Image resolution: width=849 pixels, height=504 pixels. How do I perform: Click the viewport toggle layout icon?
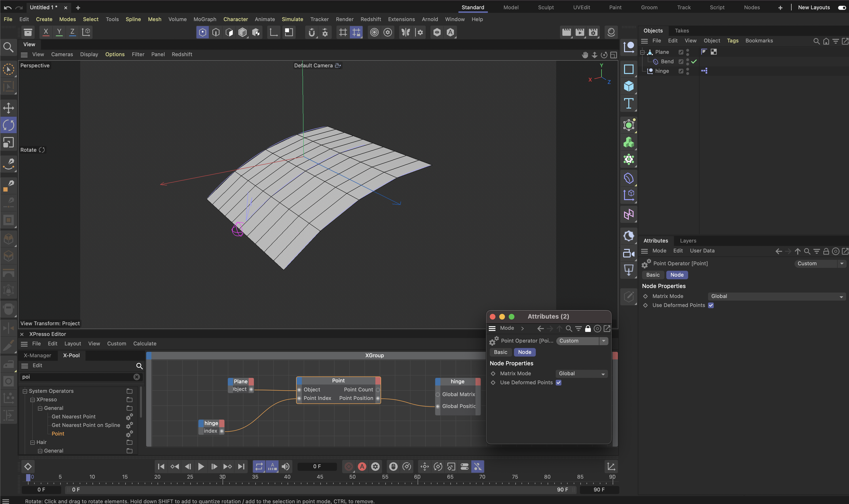(x=613, y=55)
